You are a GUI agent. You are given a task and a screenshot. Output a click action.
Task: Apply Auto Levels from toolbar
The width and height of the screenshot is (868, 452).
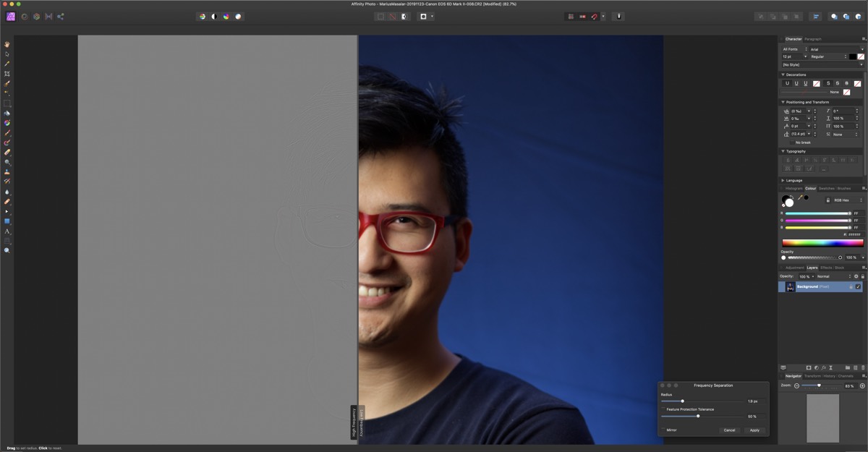tap(202, 16)
